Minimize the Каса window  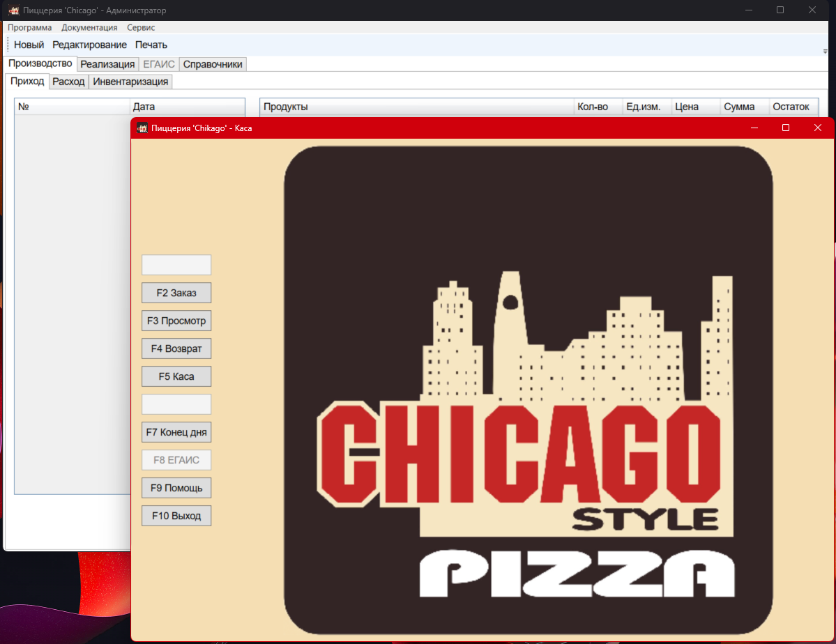pos(754,128)
